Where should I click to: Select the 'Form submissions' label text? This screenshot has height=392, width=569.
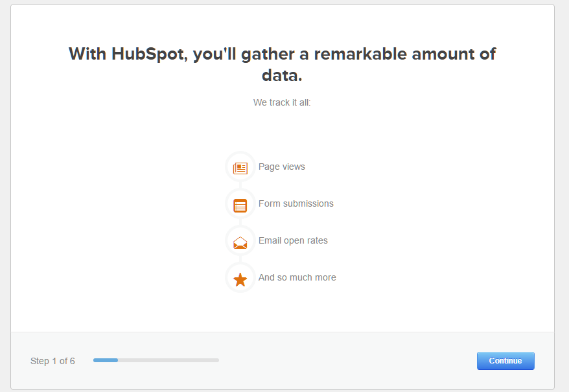point(296,203)
